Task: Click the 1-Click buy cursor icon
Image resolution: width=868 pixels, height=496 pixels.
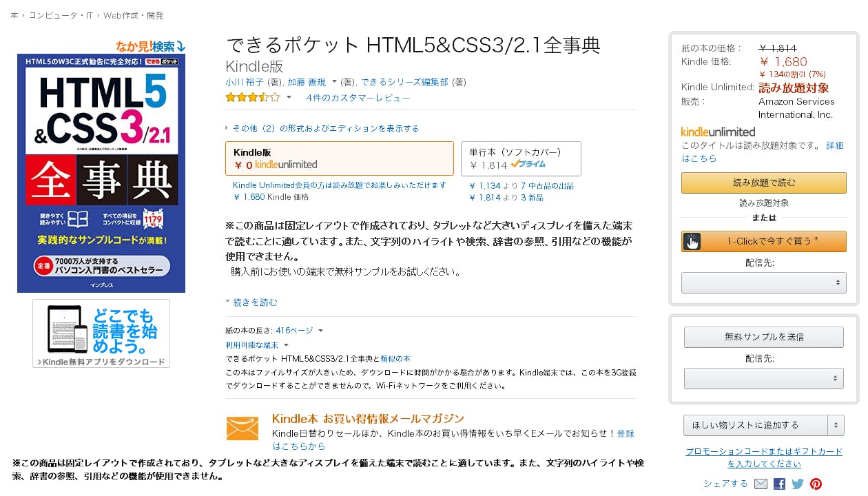Action: (x=692, y=242)
